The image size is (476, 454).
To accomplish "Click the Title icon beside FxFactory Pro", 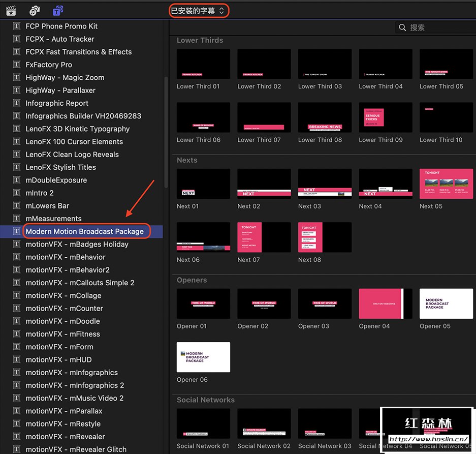I will 16,65.
